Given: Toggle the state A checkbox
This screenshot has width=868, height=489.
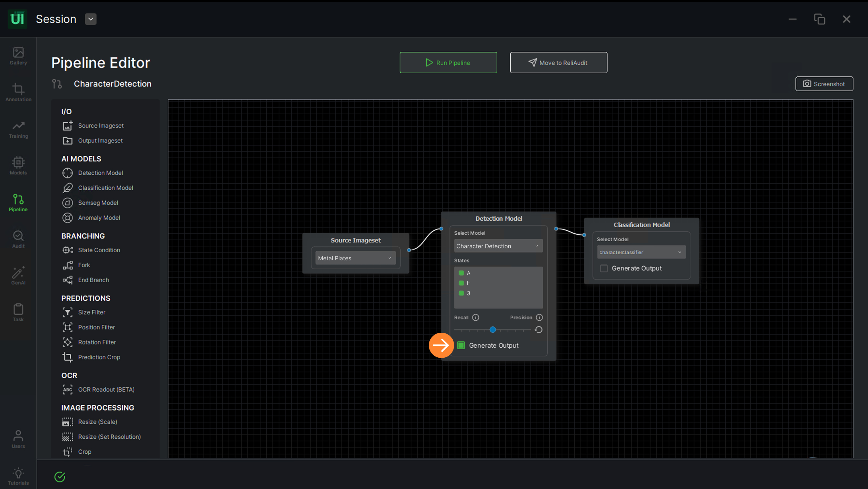Looking at the screenshot, I should pos(461,273).
